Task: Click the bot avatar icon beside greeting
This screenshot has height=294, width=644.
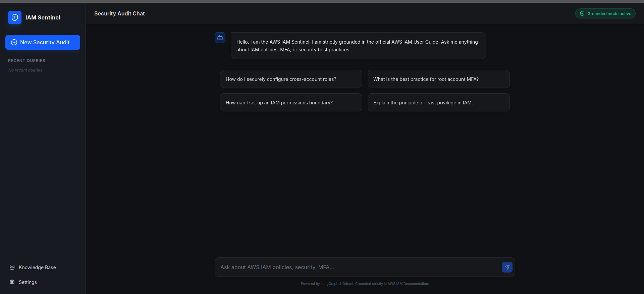Action: coord(220,38)
